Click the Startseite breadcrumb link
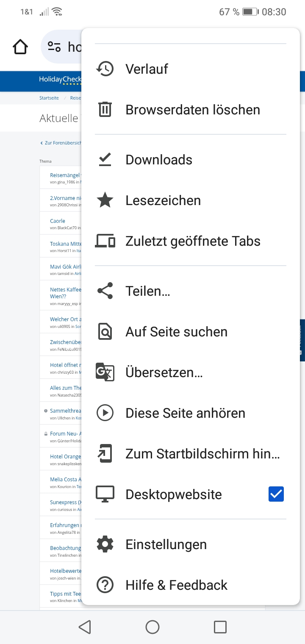 coord(49,98)
